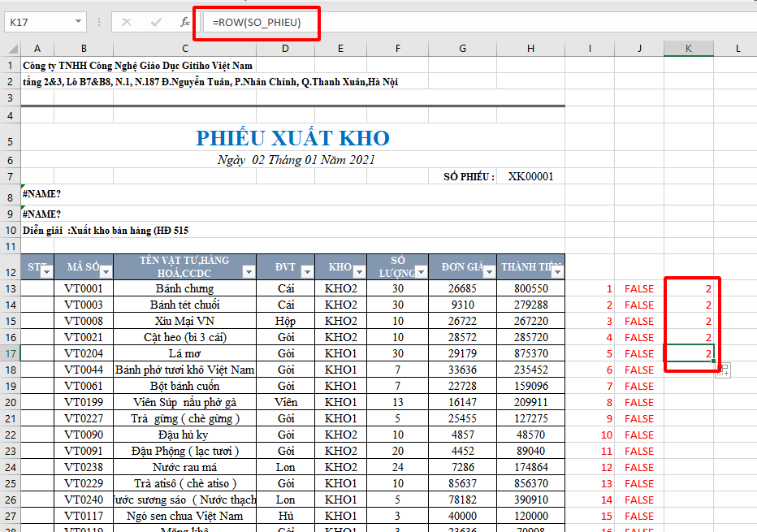Click the Hộp unit cell in row 15

pos(285,321)
